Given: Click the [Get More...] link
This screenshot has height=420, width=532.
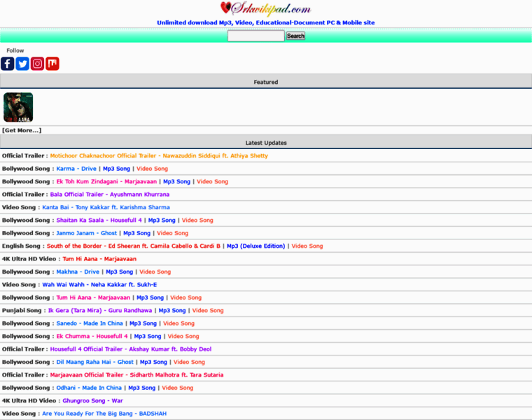Looking at the screenshot, I should tap(22, 130).
